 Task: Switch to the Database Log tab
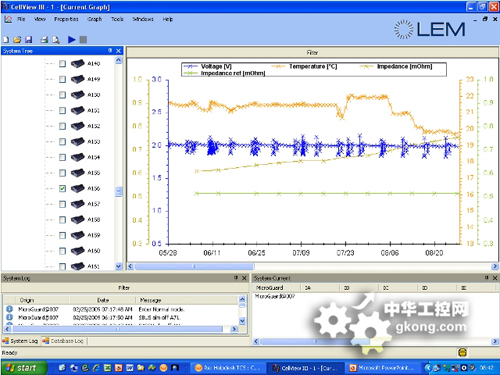(x=63, y=341)
